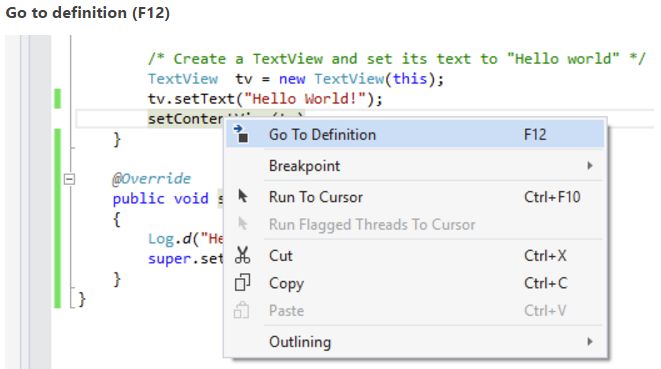Click the super keyword in code
The width and height of the screenshot is (661, 369).
(x=169, y=259)
